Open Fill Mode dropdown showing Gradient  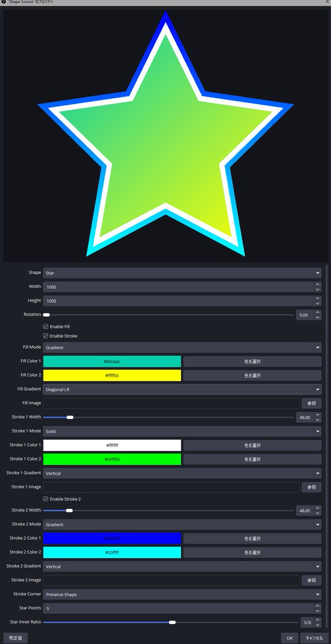tap(182, 347)
